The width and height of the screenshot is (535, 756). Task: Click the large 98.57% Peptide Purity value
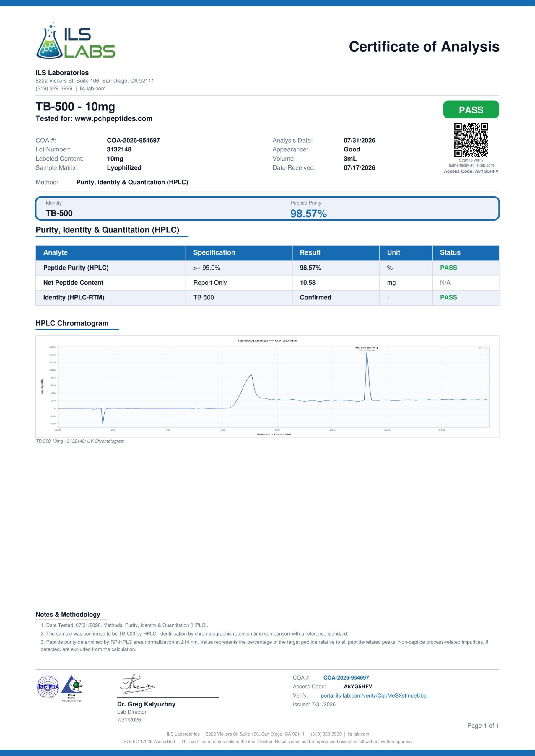click(x=308, y=214)
